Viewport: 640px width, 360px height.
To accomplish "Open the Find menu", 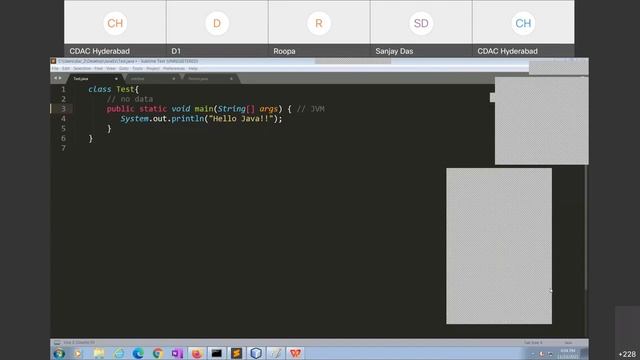I will [x=98, y=69].
